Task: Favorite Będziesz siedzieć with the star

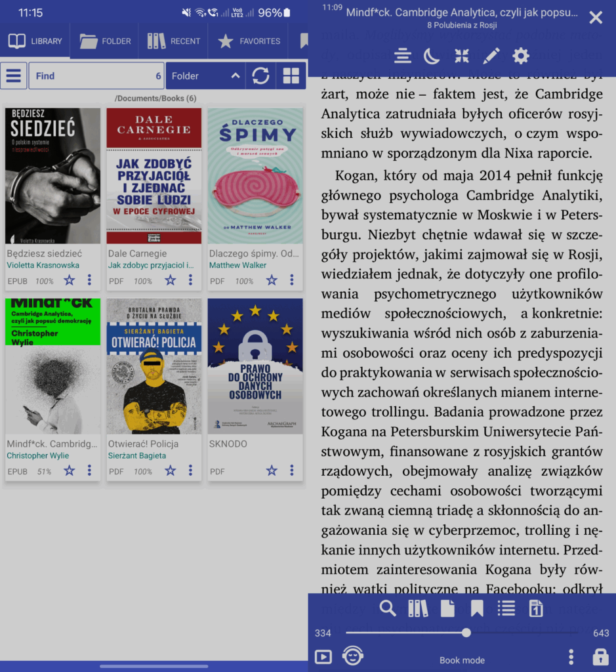Action: pyautogui.click(x=69, y=281)
